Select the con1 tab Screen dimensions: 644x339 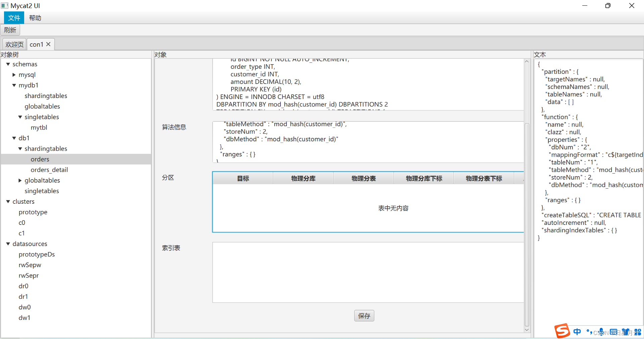coord(36,44)
